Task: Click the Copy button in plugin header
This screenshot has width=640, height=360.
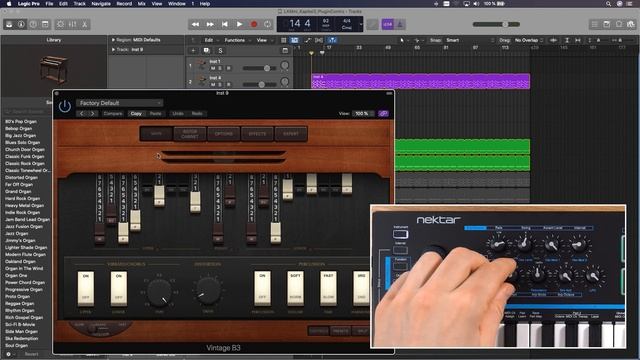Action: pos(136,113)
